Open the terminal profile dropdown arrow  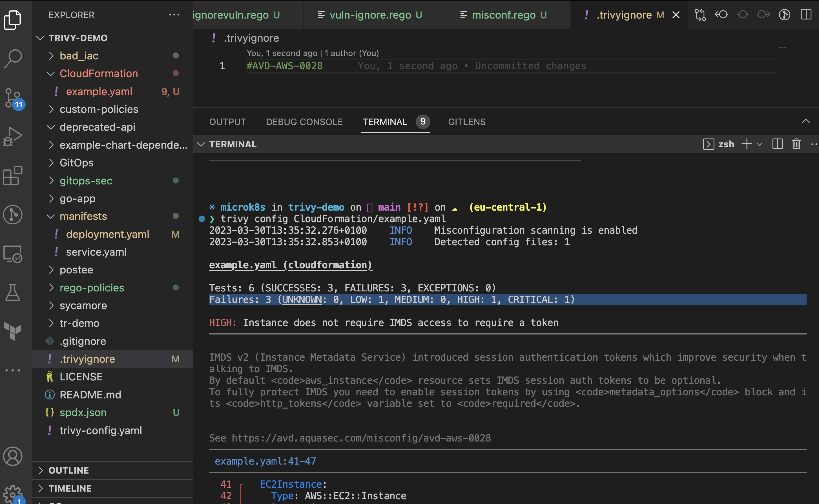click(x=760, y=144)
